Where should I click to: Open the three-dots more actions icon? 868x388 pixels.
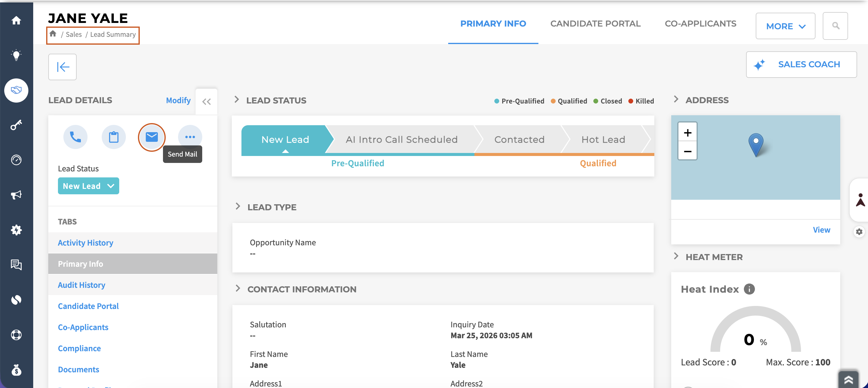click(190, 137)
